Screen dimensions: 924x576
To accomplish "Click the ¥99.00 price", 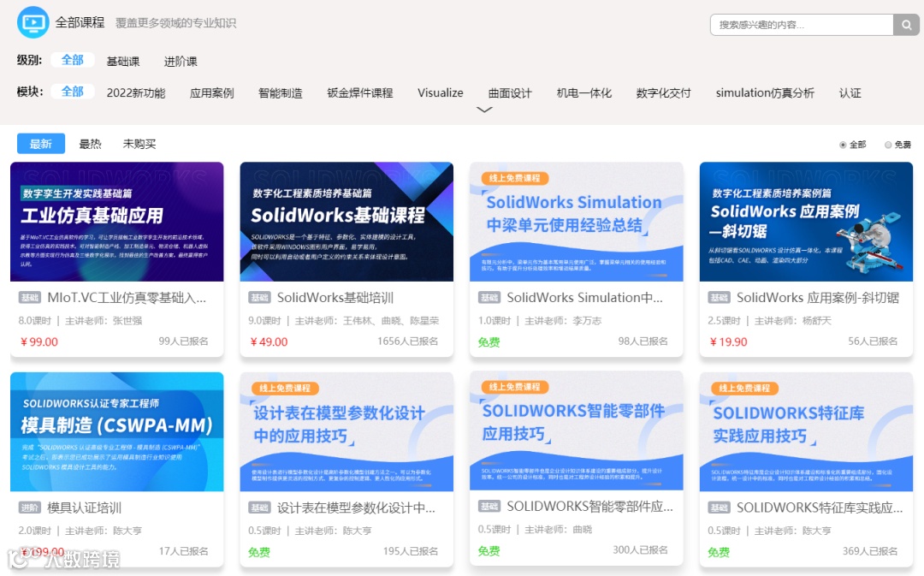I will [38, 342].
